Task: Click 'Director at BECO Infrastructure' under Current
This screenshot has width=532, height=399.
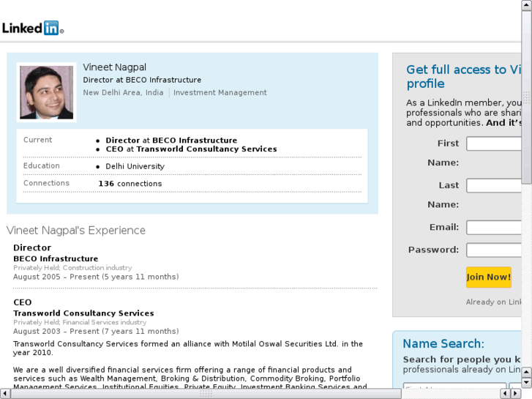Action: click(x=171, y=141)
